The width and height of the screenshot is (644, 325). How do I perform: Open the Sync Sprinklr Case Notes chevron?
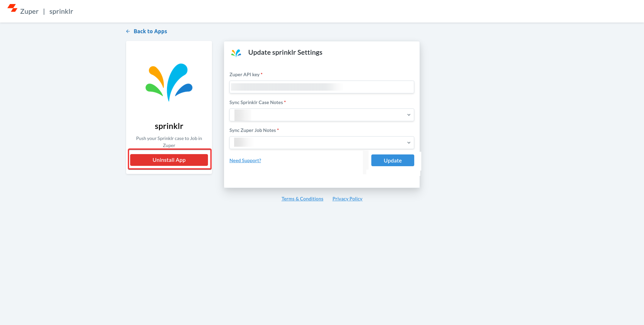[x=409, y=115]
